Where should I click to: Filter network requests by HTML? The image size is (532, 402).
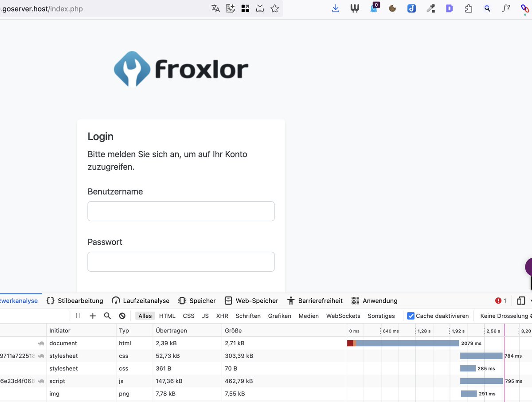(x=167, y=316)
